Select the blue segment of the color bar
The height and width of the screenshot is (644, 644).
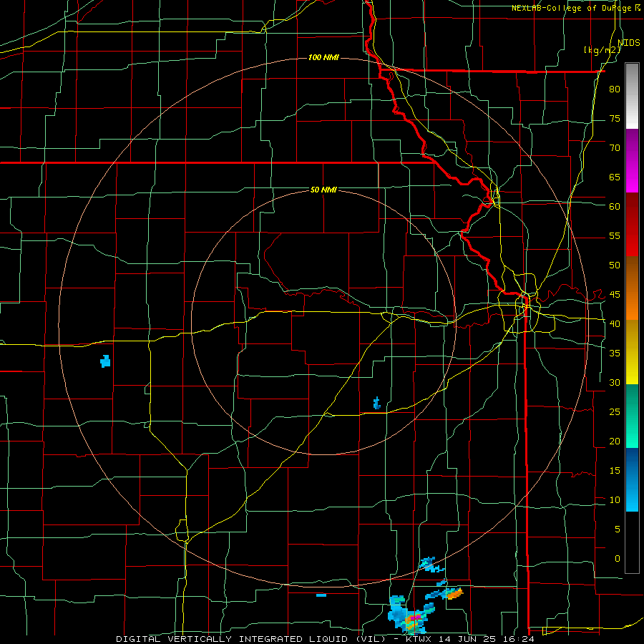(632, 479)
